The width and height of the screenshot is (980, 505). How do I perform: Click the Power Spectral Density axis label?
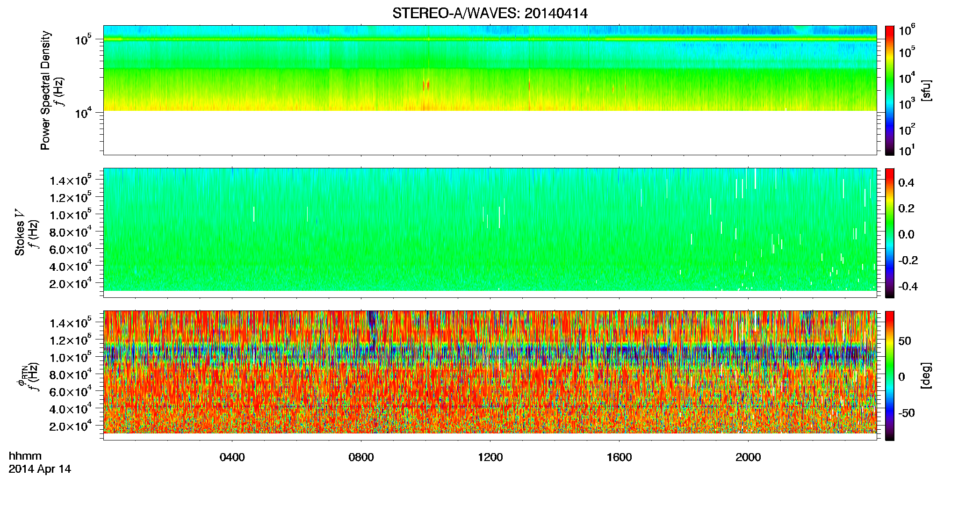(45, 90)
